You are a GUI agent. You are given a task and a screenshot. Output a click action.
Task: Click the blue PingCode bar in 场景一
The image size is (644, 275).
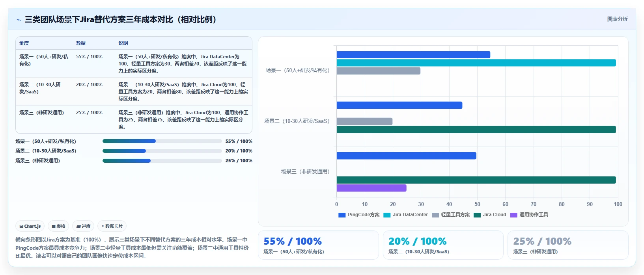(413, 55)
